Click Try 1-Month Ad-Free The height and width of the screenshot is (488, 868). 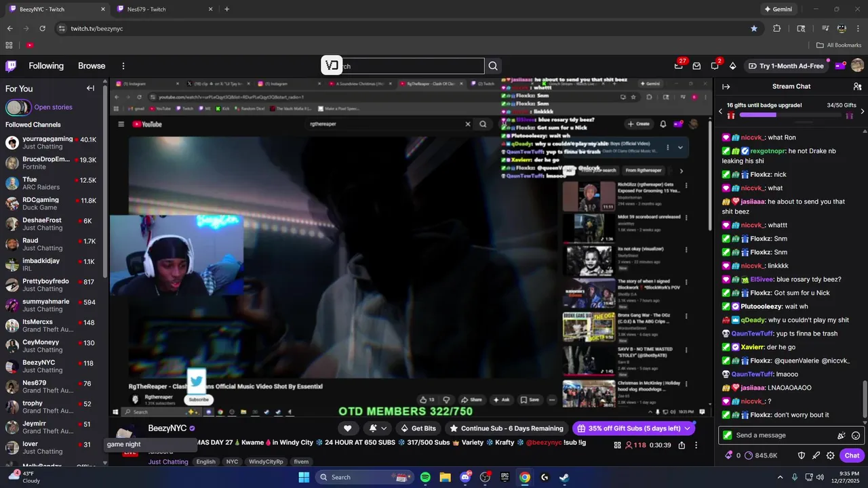[x=786, y=66]
